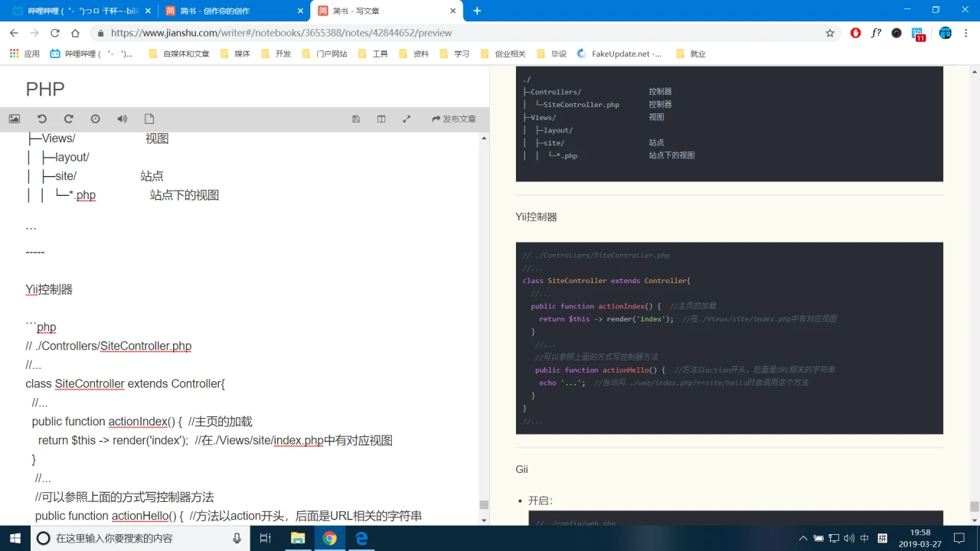Expand the 创业相关 bookmark folder
This screenshot has height=551, width=980.
pyautogui.click(x=503, y=54)
